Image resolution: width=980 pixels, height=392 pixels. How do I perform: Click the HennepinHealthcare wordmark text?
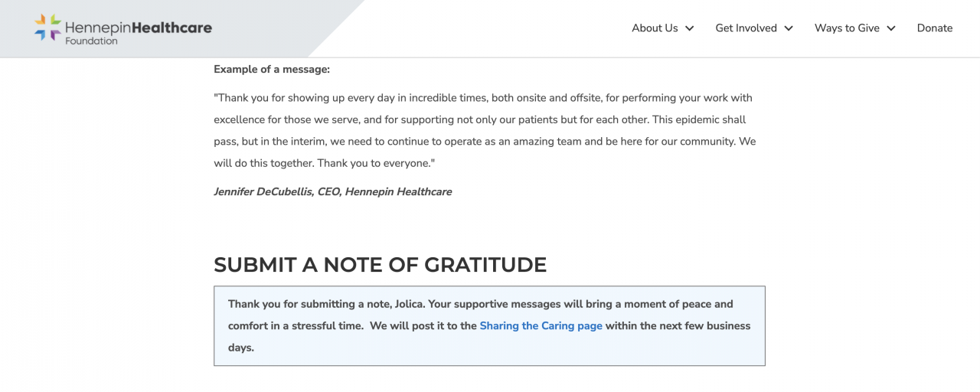(x=139, y=28)
